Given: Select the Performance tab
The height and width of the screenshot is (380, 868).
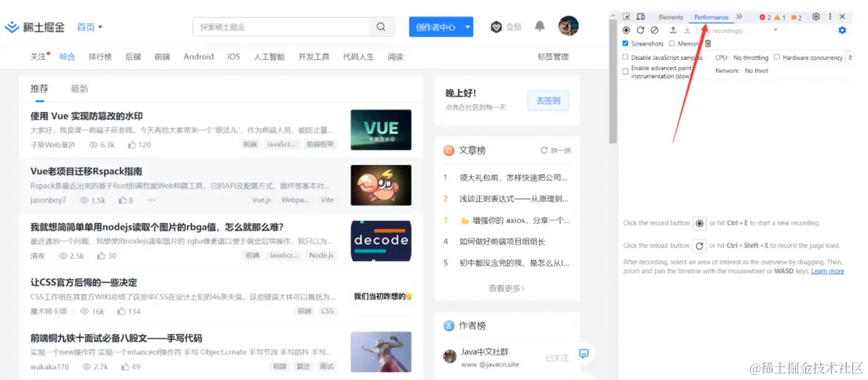Looking at the screenshot, I should tap(712, 17).
